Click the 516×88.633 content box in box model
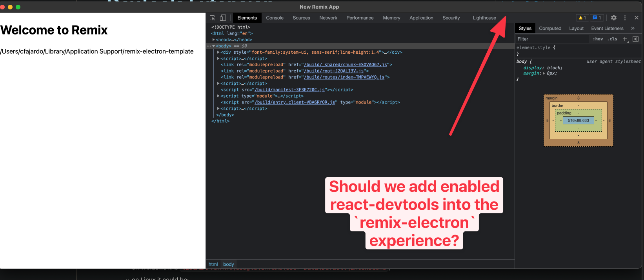 (x=579, y=120)
